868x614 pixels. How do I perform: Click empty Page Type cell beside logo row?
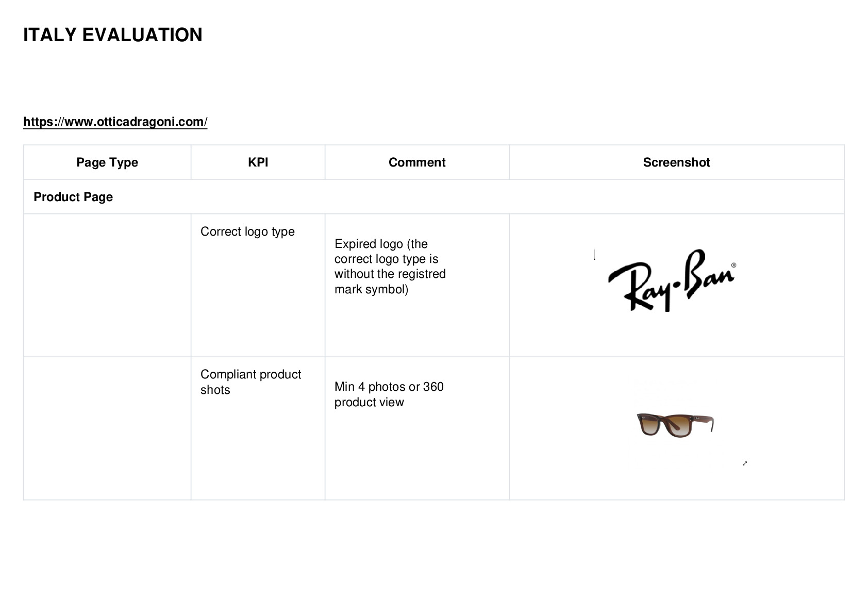click(107, 285)
